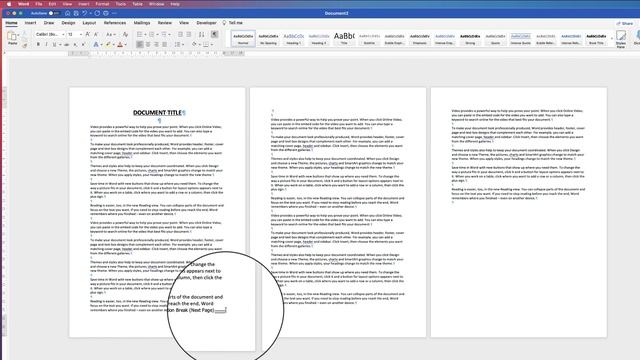640x360 pixels.
Task: Open the Design ribbon tab
Action: point(68,23)
